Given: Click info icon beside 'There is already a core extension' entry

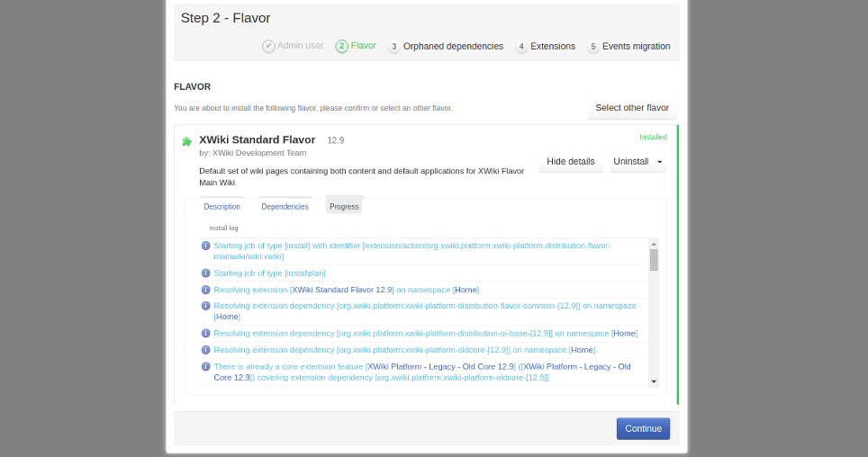Looking at the screenshot, I should pos(205,367).
